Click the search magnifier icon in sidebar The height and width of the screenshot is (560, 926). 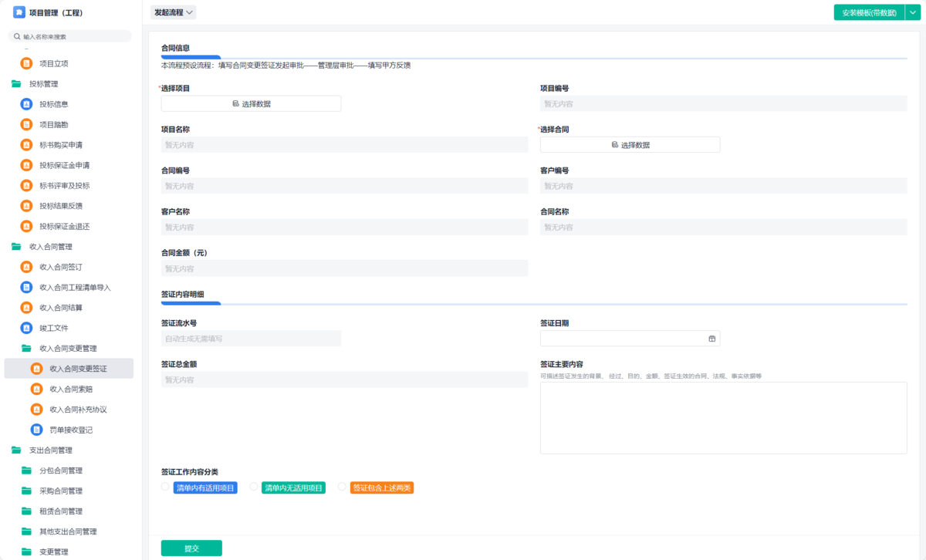pyautogui.click(x=17, y=36)
